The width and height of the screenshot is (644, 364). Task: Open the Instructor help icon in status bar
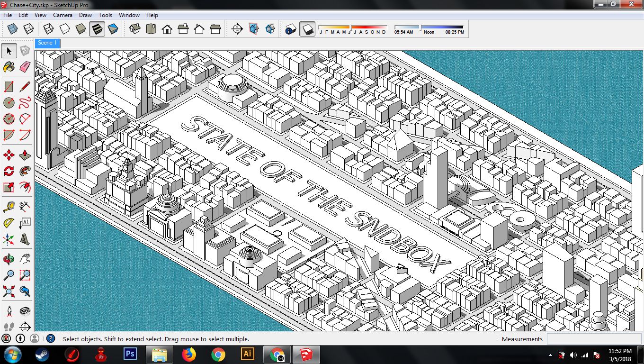[50, 339]
